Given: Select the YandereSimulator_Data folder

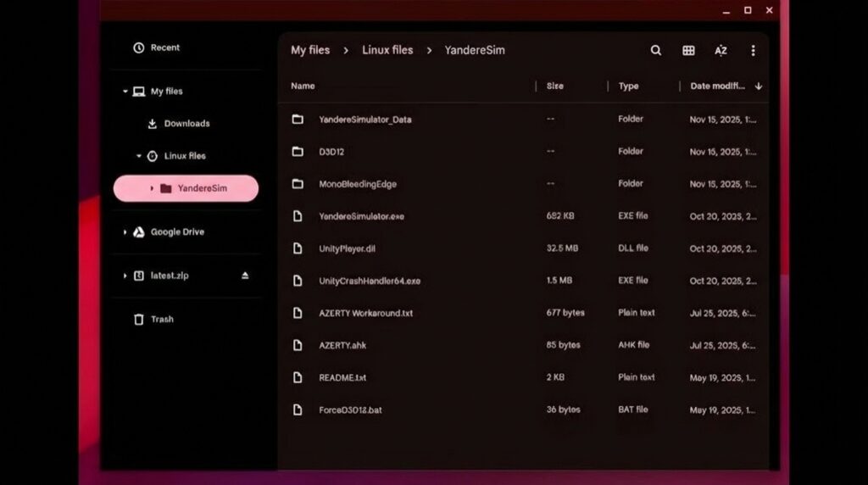Looking at the screenshot, I should pyautogui.click(x=364, y=120).
